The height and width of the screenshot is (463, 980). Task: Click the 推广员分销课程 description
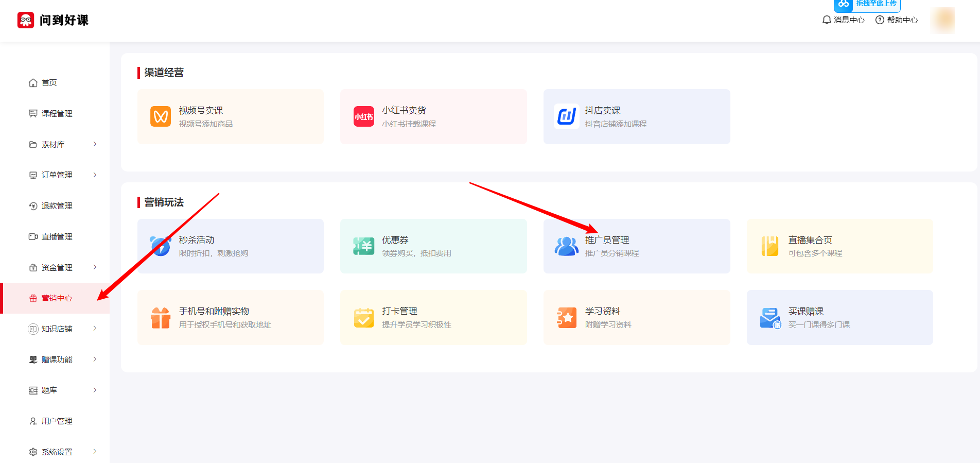click(612, 253)
